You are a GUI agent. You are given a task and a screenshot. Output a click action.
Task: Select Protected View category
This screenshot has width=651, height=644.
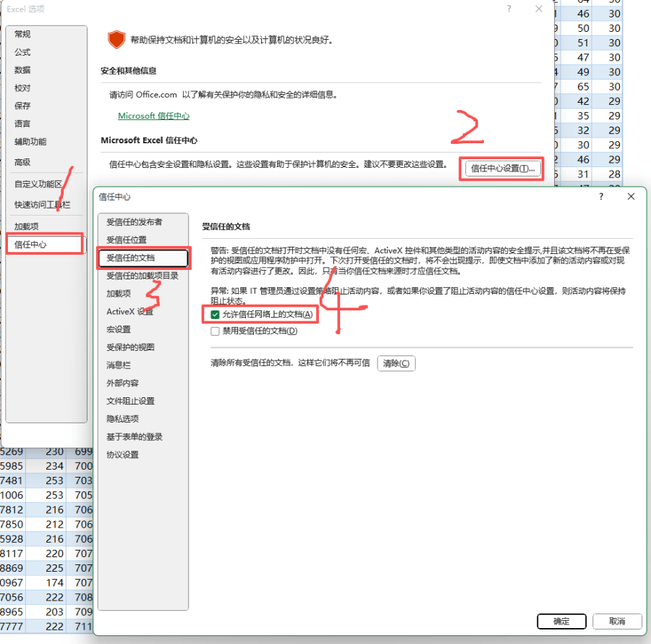130,347
